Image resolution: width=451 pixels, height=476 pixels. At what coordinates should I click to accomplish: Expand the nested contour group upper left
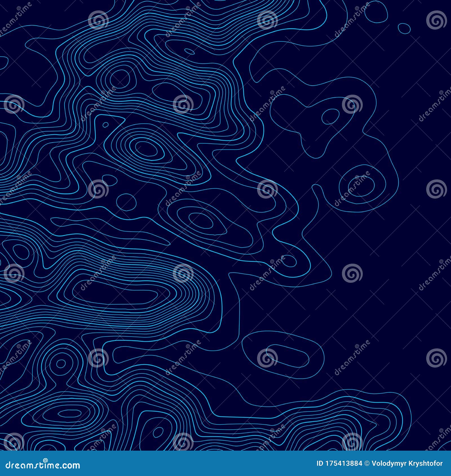pyautogui.click(x=85, y=56)
